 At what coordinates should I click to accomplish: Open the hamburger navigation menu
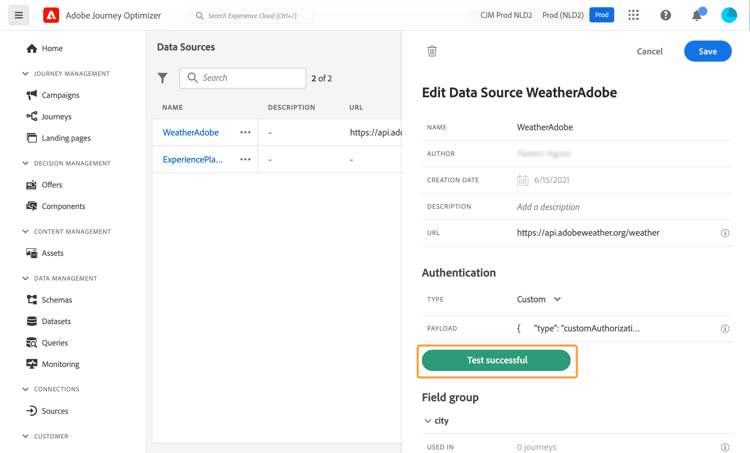(19, 15)
